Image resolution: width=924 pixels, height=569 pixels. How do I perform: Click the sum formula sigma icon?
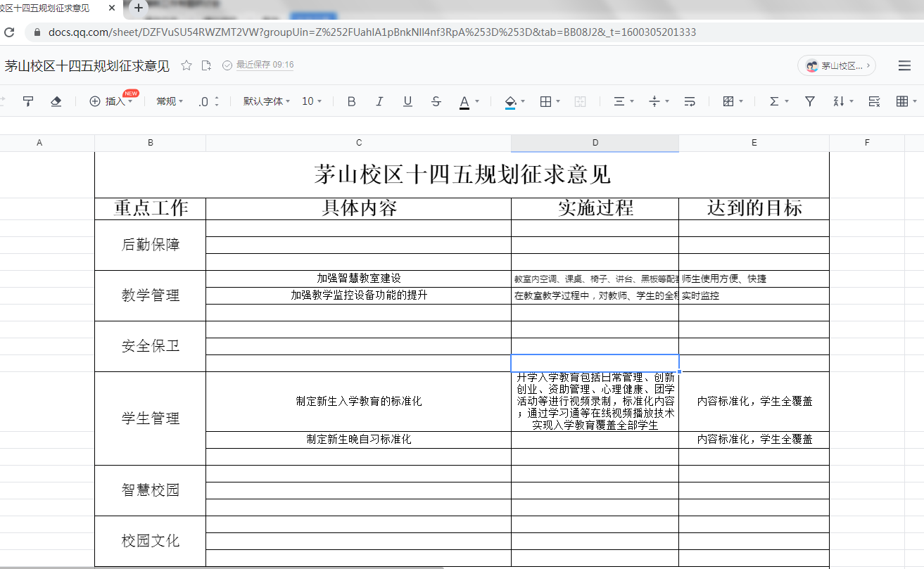point(774,101)
